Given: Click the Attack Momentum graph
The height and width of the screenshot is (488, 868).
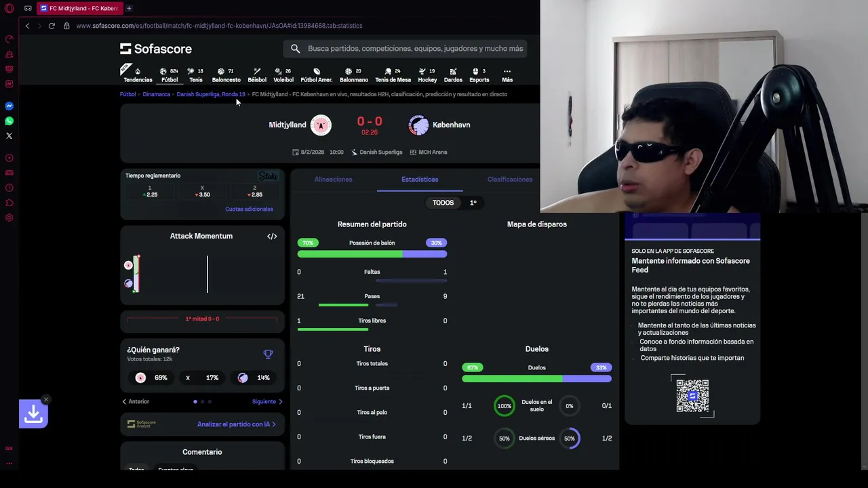Looking at the screenshot, I should click(x=202, y=274).
